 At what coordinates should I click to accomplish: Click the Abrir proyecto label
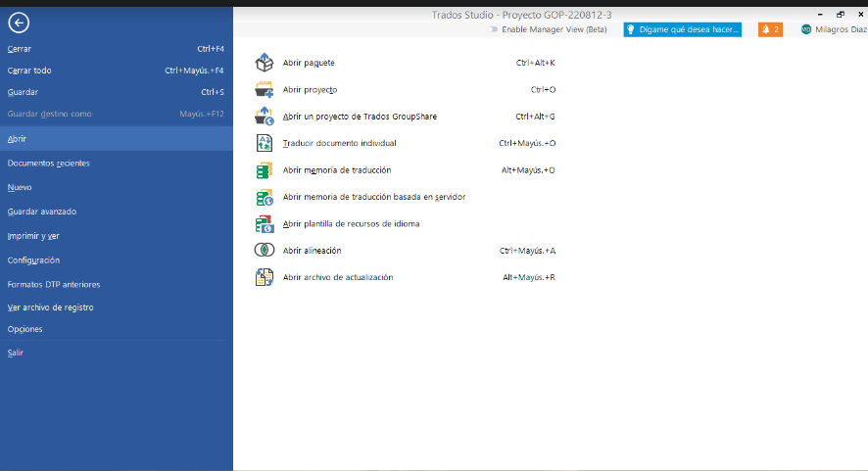[310, 89]
